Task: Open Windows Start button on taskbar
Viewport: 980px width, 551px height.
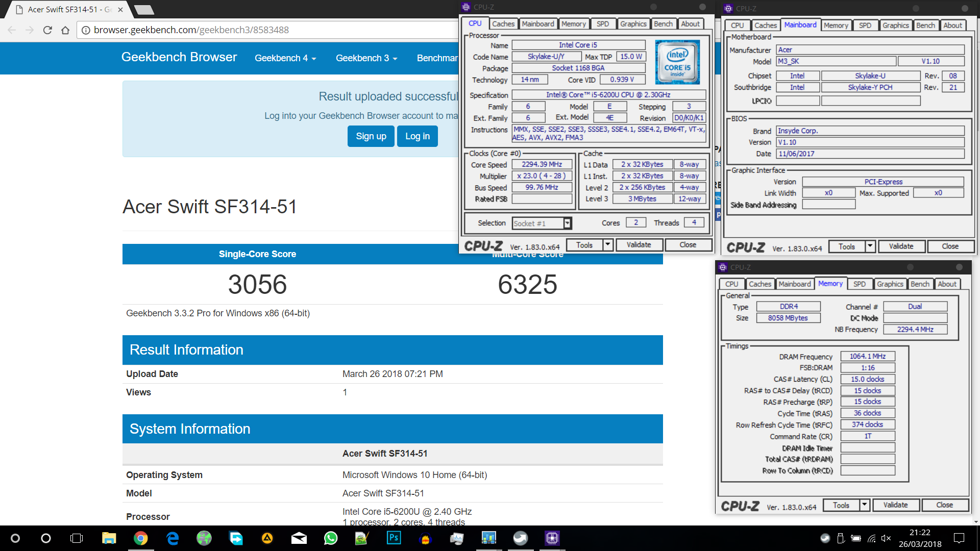Action: click(x=15, y=538)
